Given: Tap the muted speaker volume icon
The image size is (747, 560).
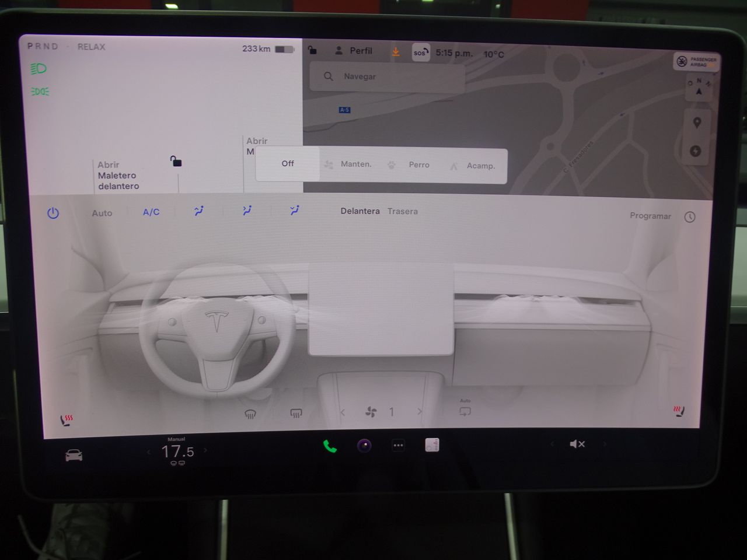Looking at the screenshot, I should (577, 444).
